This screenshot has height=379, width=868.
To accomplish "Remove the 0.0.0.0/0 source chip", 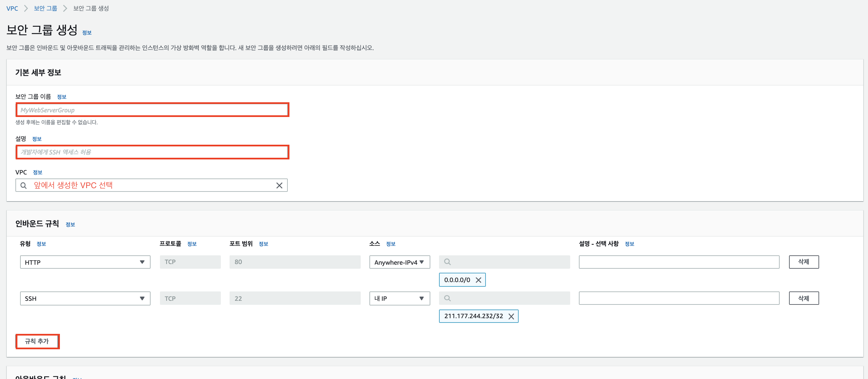I will (x=478, y=280).
